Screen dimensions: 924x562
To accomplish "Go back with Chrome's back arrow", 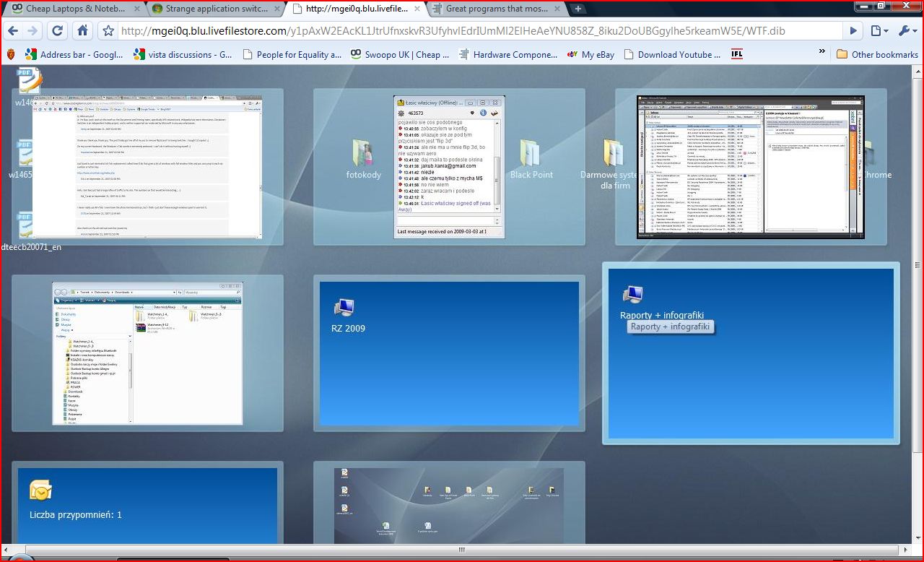I will (13, 31).
